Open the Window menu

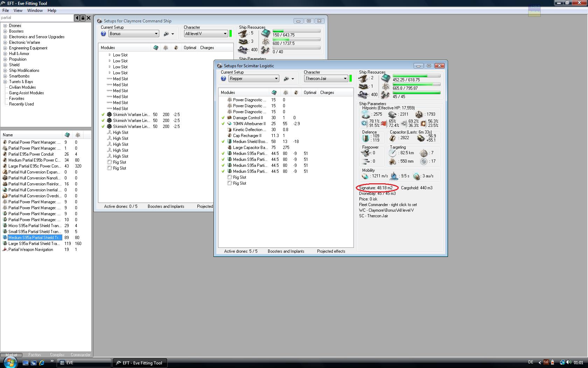pos(35,11)
